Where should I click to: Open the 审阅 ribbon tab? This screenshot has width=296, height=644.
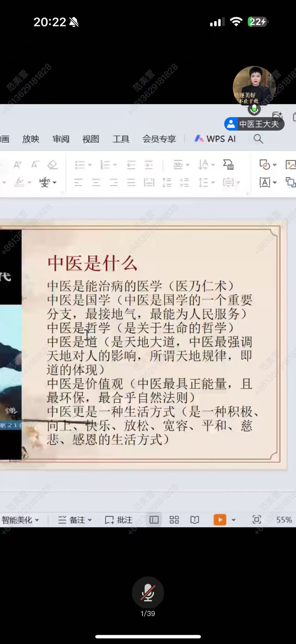pos(61,139)
